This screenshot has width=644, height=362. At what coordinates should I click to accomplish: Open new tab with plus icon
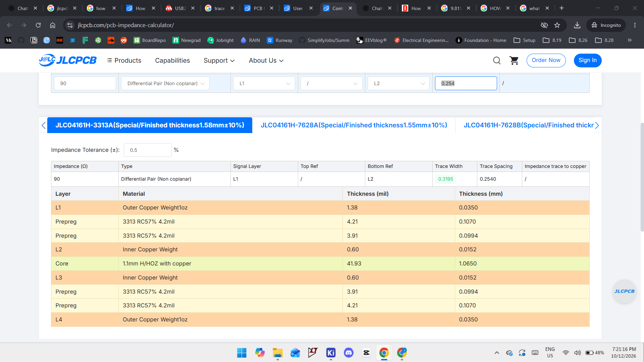562,8
